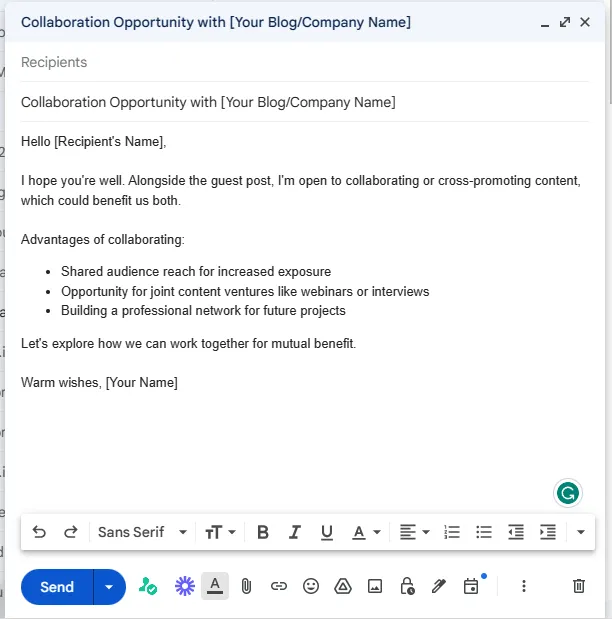Click the green contact verification icon
612x619 pixels.
click(148, 586)
